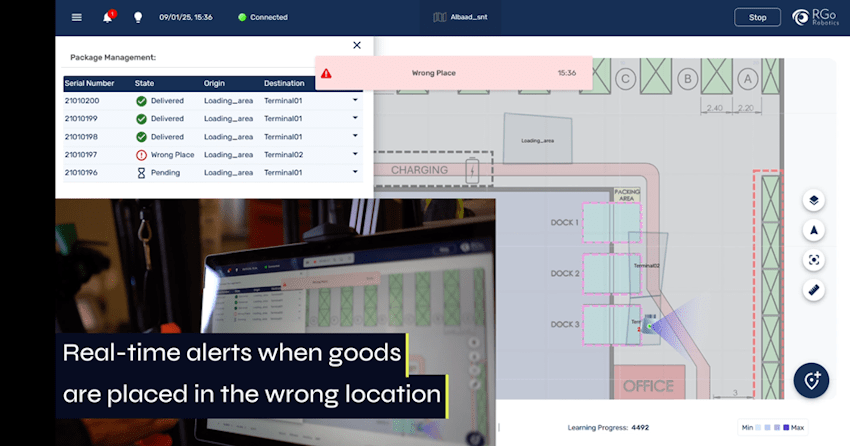This screenshot has width=850, height=446.
Task: Click the add location pin button
Action: click(x=812, y=381)
